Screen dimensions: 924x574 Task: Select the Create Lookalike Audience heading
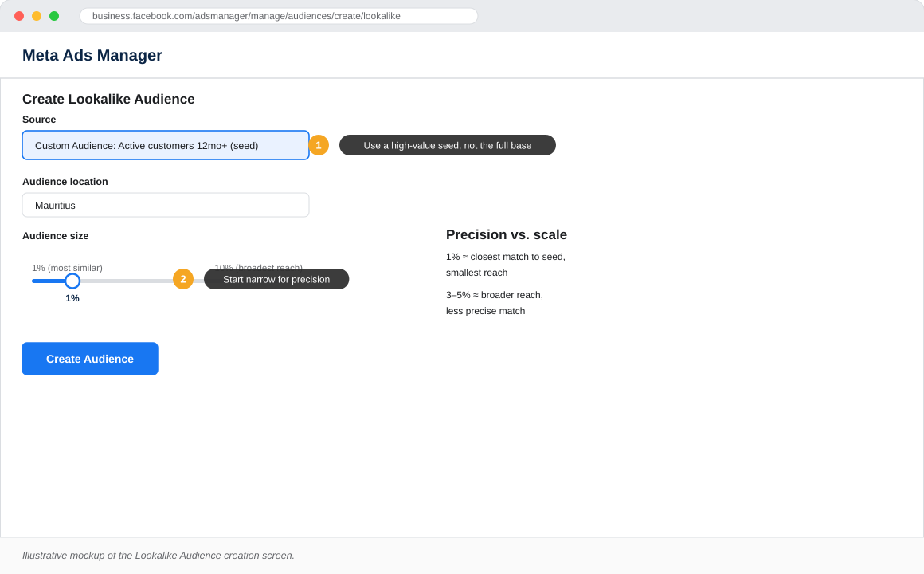point(108,99)
